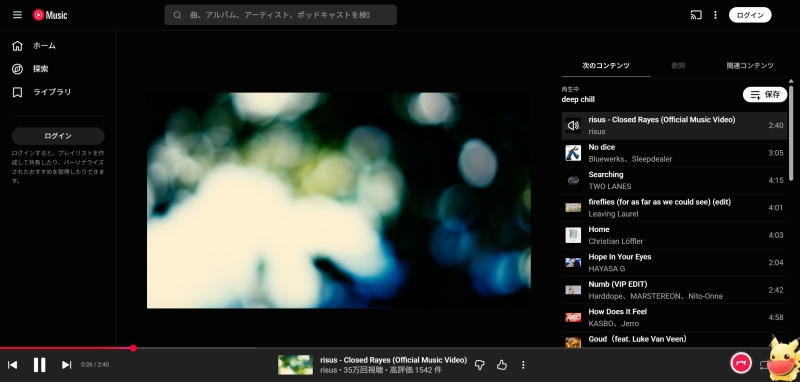Click the How Does It Feel thumbnail
This screenshot has height=382, width=800.
[573, 318]
